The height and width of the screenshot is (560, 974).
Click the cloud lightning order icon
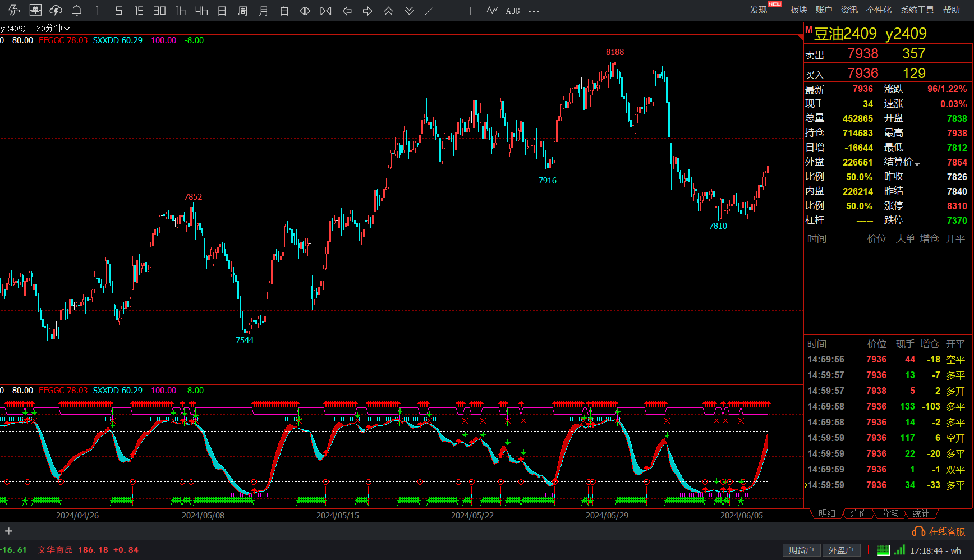click(x=56, y=10)
